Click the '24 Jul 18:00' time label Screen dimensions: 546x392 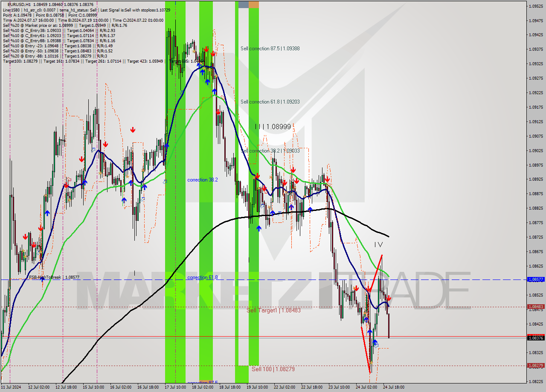(394, 387)
